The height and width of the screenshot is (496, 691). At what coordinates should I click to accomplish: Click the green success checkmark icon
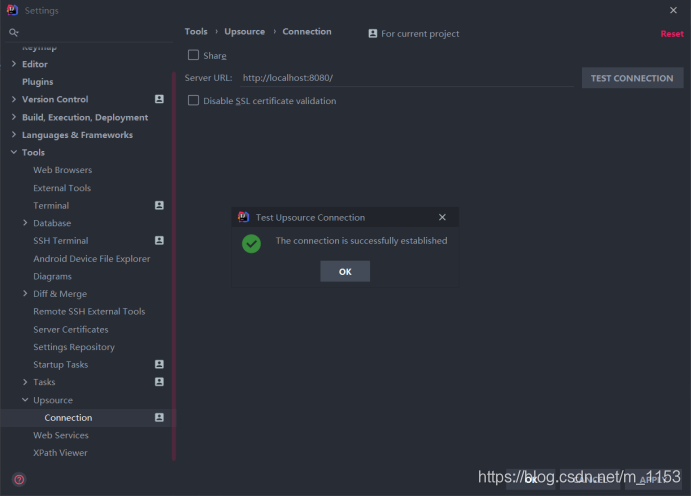251,244
